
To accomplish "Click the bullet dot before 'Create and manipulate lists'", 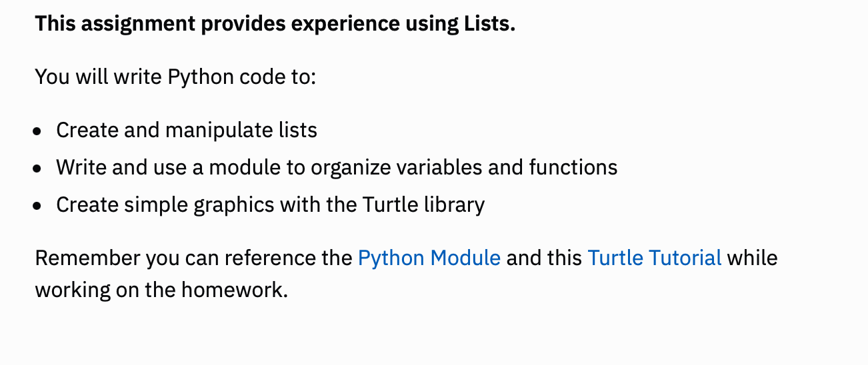I will coord(37,131).
